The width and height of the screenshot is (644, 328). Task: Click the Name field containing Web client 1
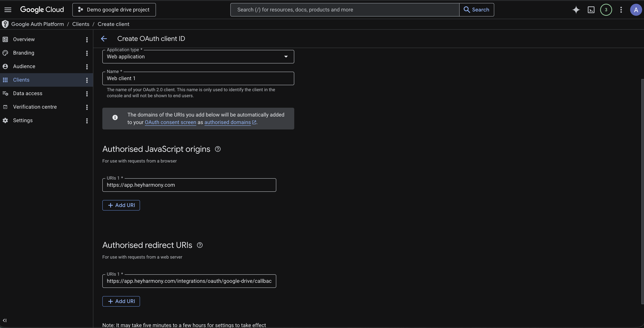[x=198, y=78]
